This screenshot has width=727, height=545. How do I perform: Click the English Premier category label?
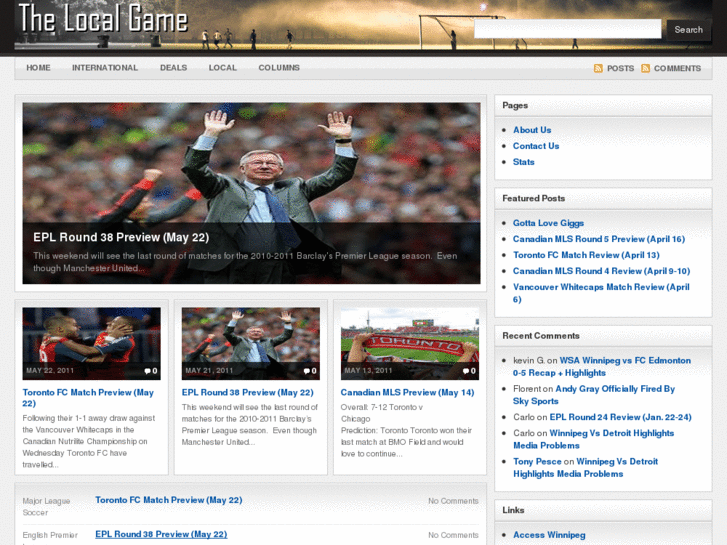pos(50,536)
